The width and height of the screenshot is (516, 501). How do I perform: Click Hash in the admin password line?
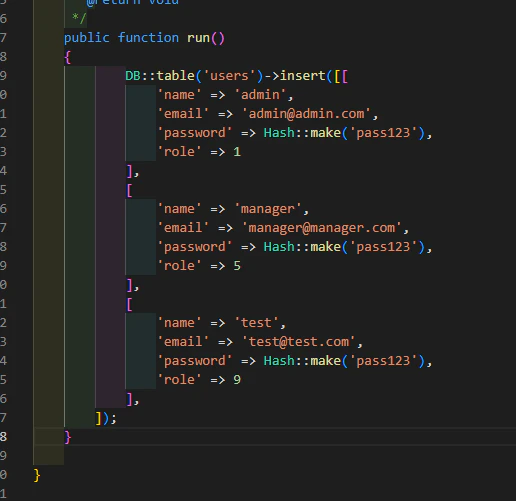click(279, 133)
